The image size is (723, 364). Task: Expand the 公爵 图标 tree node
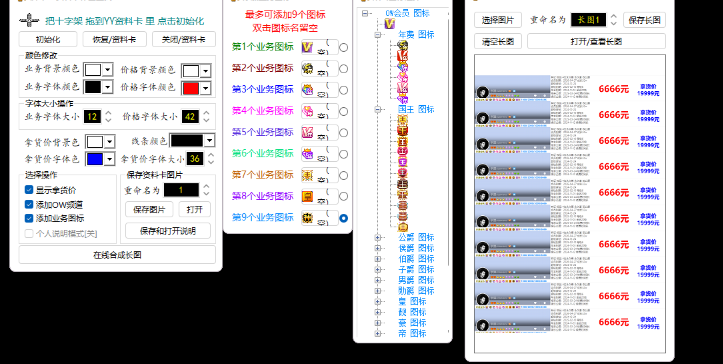(x=378, y=237)
